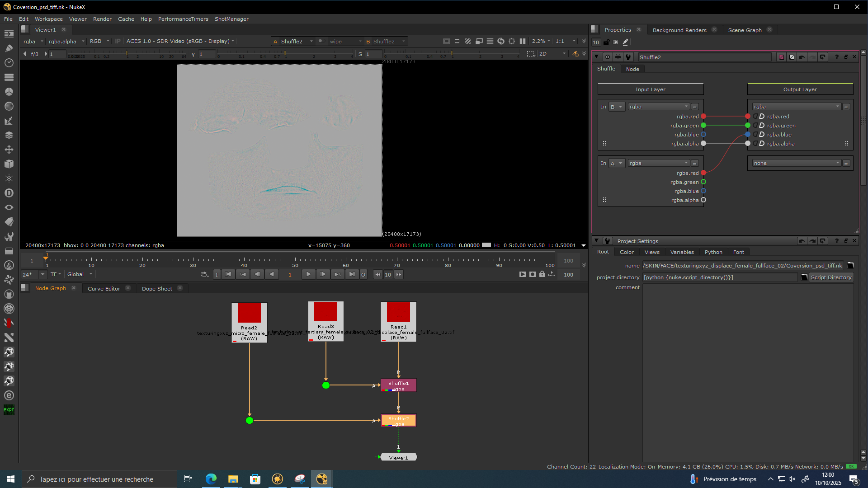The width and height of the screenshot is (868, 488).
Task: Expand the 'none' output layer dropdown
Action: [796, 163]
